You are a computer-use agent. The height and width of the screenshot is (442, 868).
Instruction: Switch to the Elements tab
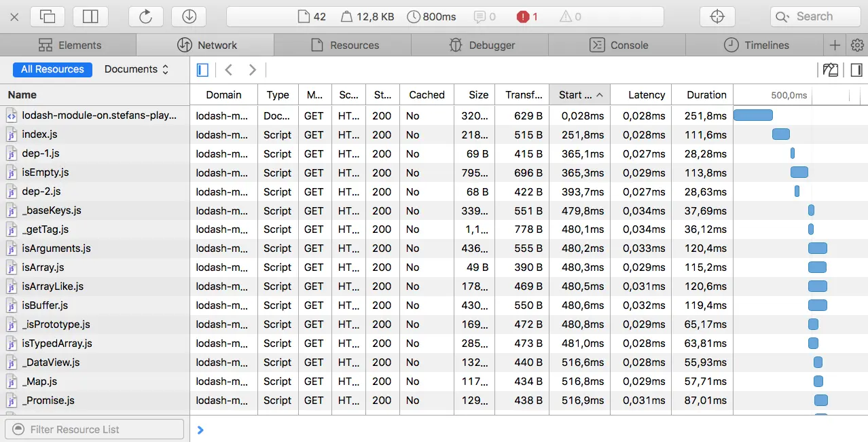(x=69, y=45)
